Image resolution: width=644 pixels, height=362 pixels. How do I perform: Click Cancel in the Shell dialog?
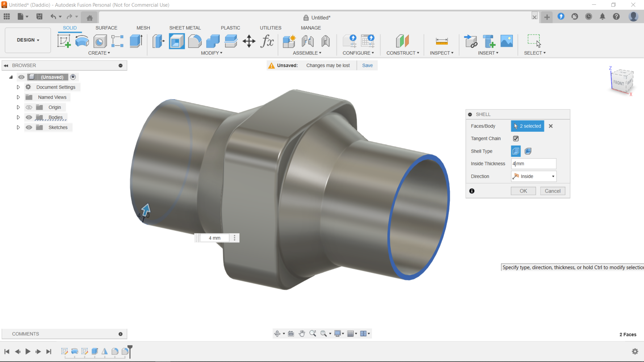pos(552,191)
